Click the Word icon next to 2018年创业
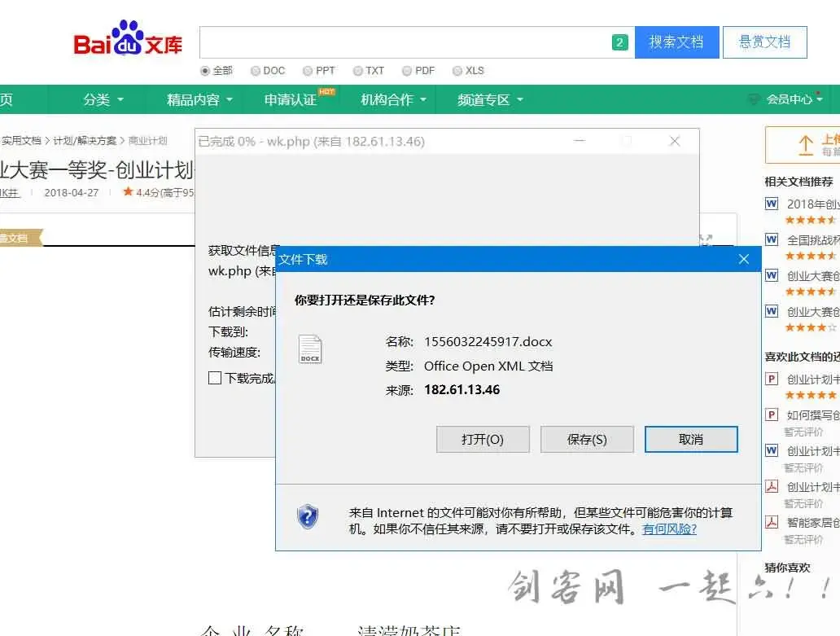Image resolution: width=840 pixels, height=636 pixels. 772,204
